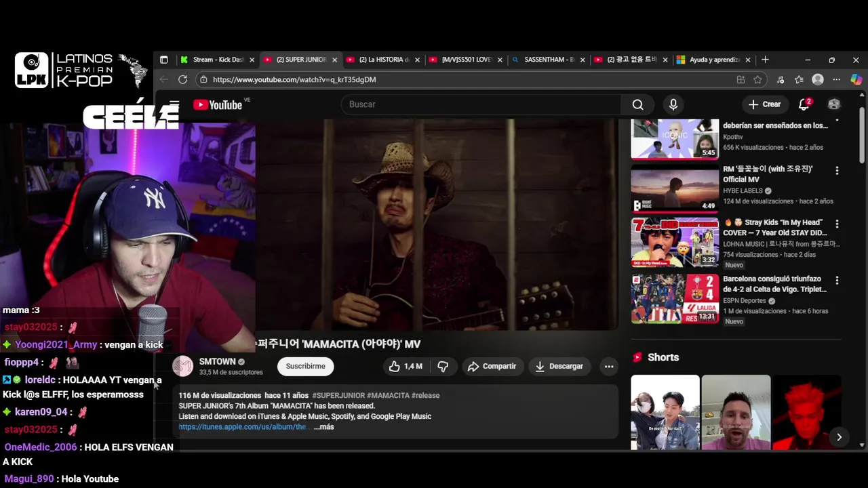Open the browser split screen icon in the address bar
868x488 pixels.
tap(741, 79)
